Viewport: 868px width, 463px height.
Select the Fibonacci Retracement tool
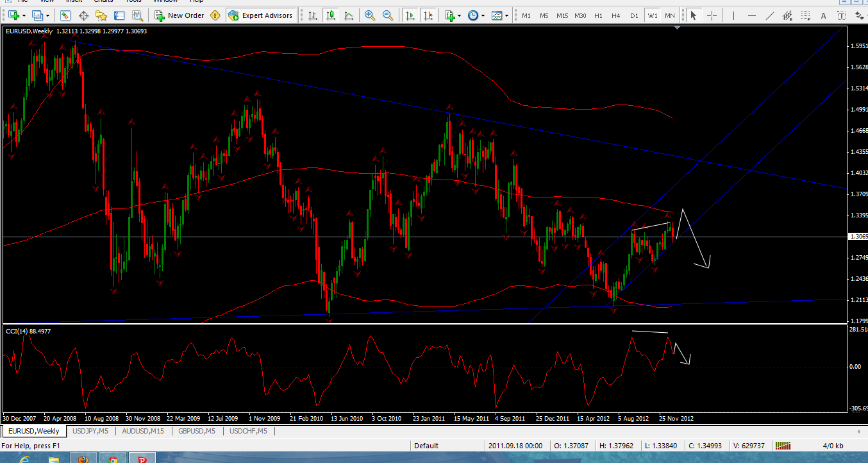click(806, 15)
